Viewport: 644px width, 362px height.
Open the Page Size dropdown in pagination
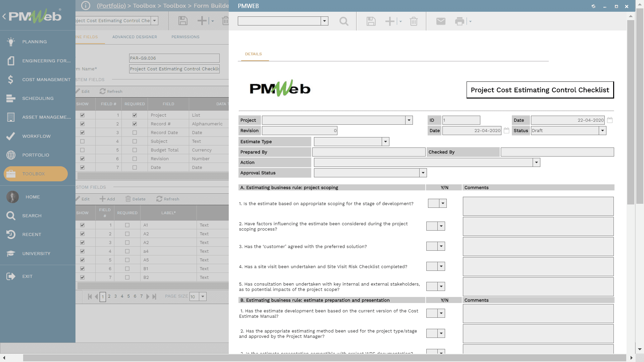coord(203,296)
